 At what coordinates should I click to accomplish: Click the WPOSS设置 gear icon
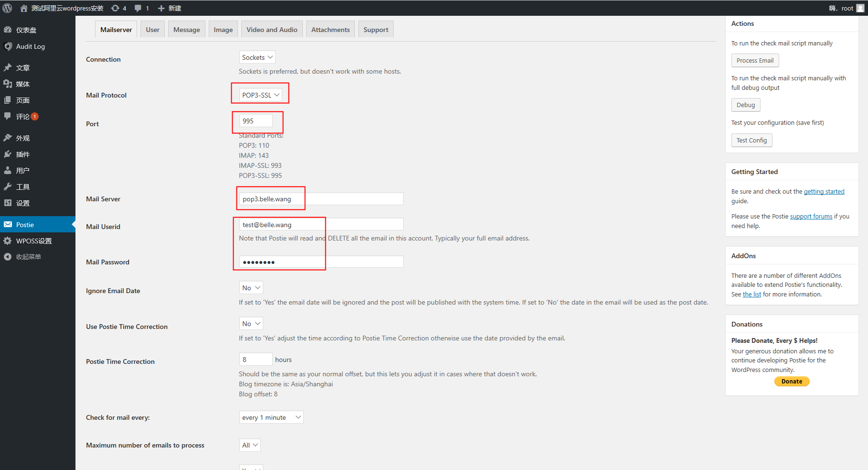point(8,241)
